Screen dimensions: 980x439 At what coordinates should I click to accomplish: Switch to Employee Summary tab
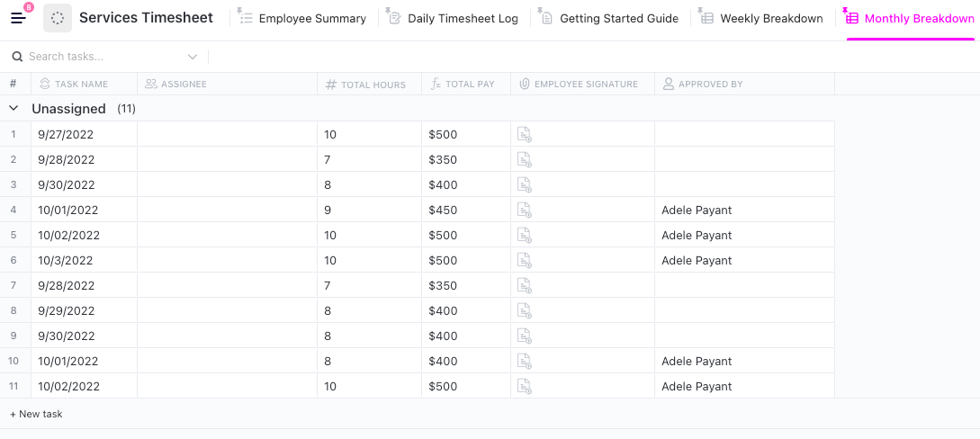(311, 18)
